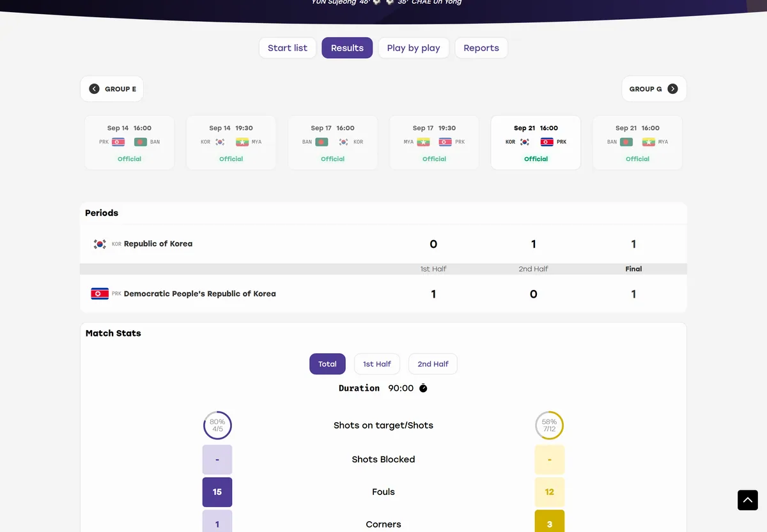Open the Reports tab
767x532 pixels.
pos(481,48)
